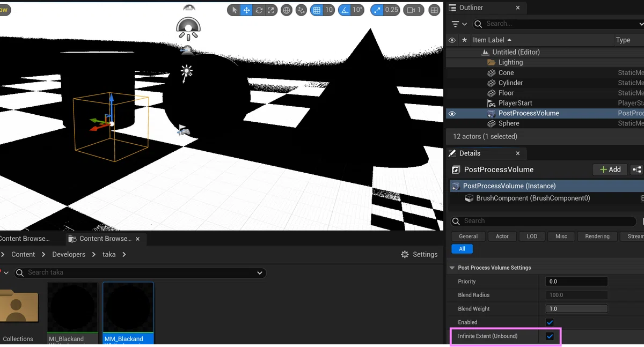Activate the Rotate tool in viewport toolbar
644x347 pixels.
(259, 10)
